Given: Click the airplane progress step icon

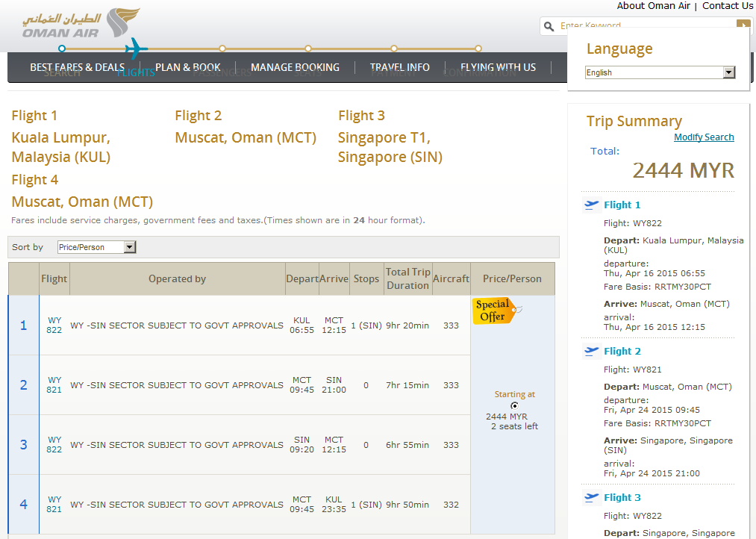Looking at the screenshot, I should pyautogui.click(x=136, y=49).
